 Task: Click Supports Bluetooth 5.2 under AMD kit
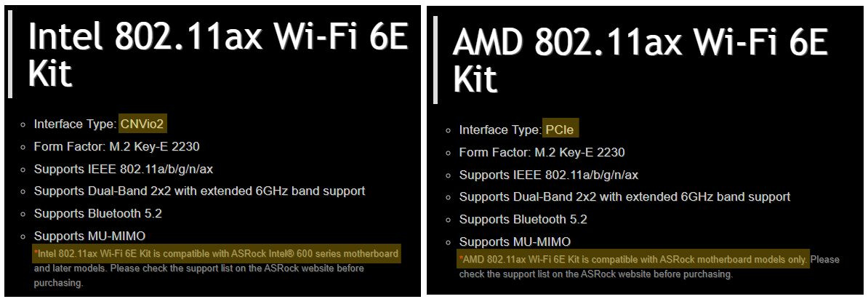click(523, 219)
